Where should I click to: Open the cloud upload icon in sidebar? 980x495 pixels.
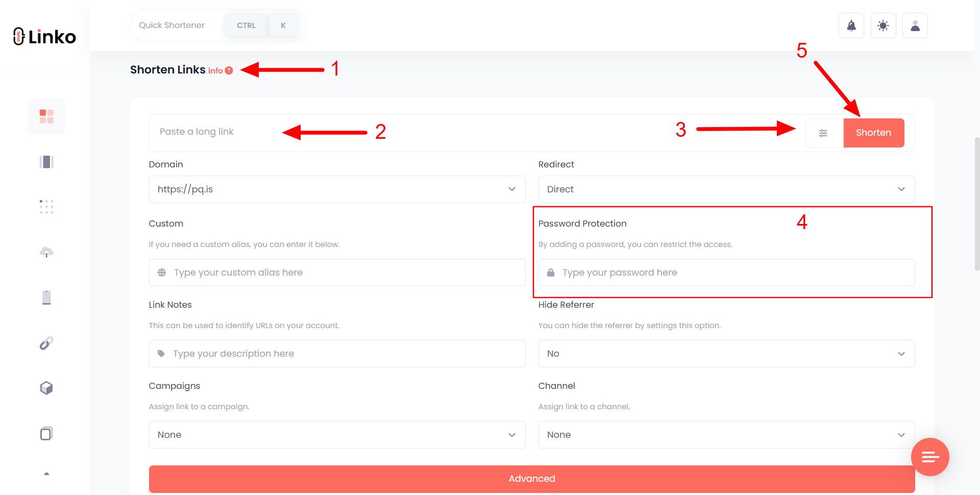(46, 252)
